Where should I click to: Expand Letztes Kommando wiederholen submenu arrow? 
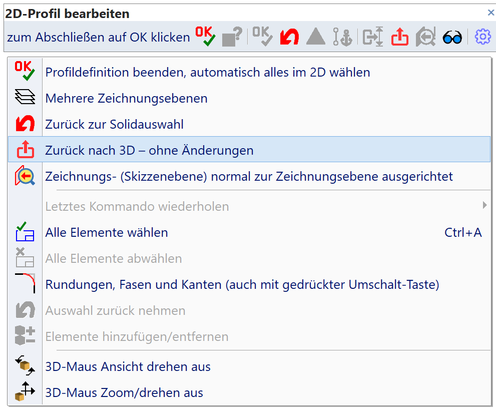click(485, 205)
